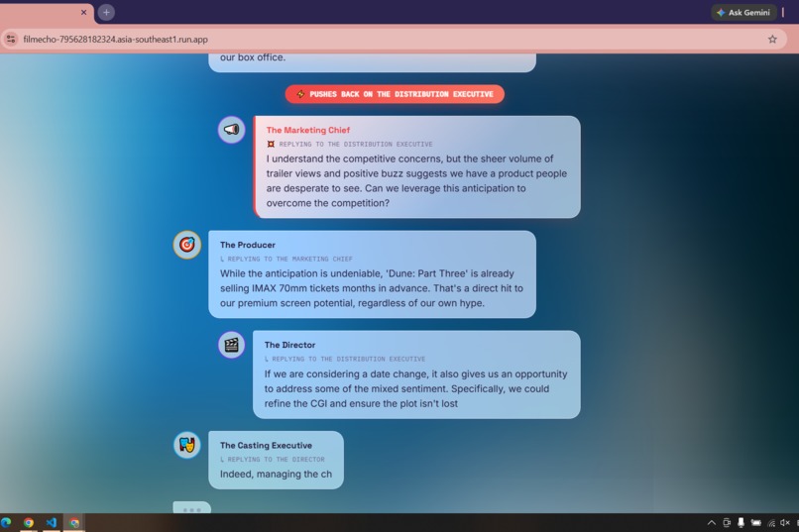Click the microphone tray icon

(x=741, y=522)
